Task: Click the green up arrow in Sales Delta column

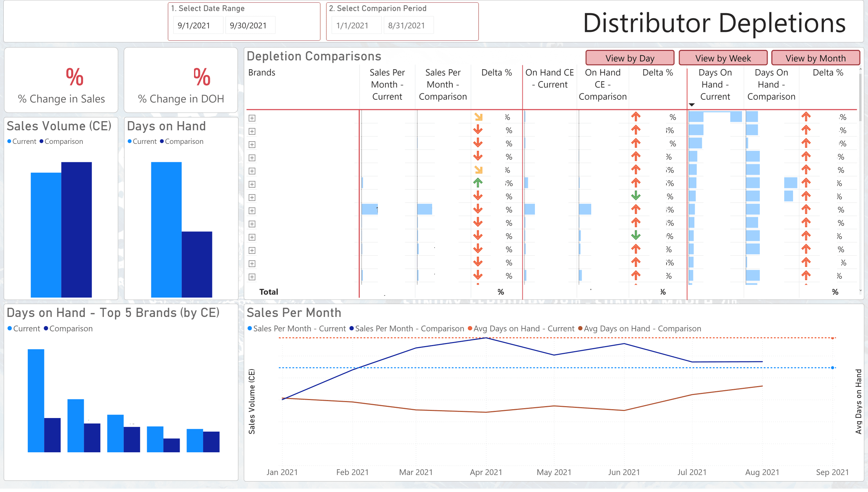Action: point(478,183)
